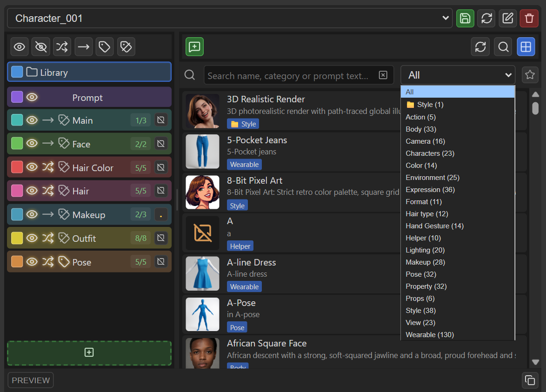
Task: Collapse the All category filter dropdown
Action: tap(458, 75)
